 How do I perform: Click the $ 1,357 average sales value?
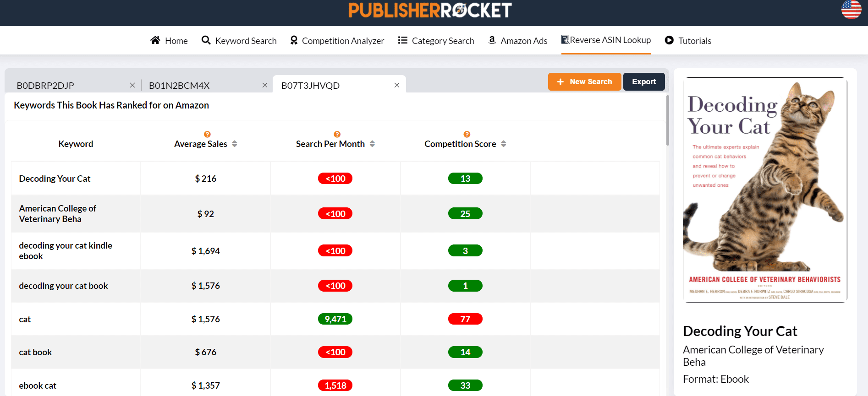[205, 385]
